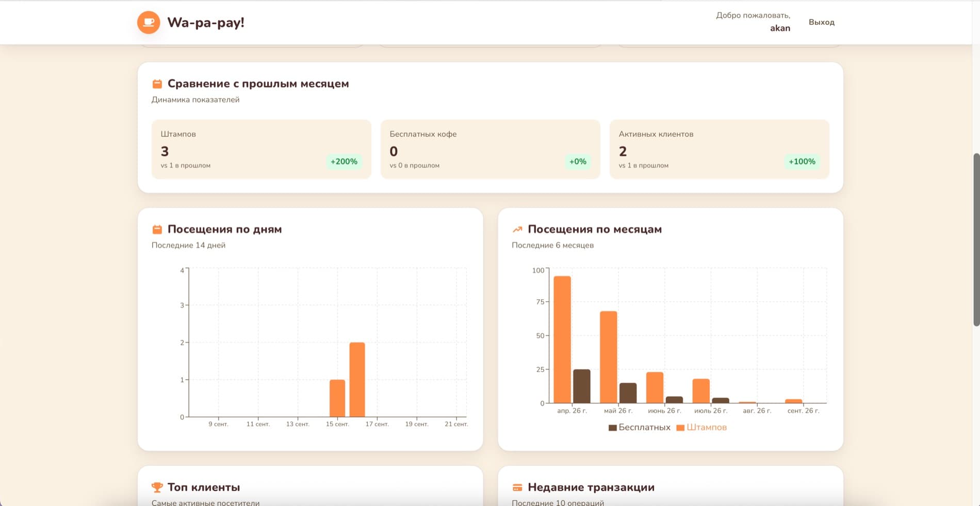This screenshot has width=980, height=506.
Task: Toggle the Штампов legend entry in the monthly chart
Action: tap(701, 428)
